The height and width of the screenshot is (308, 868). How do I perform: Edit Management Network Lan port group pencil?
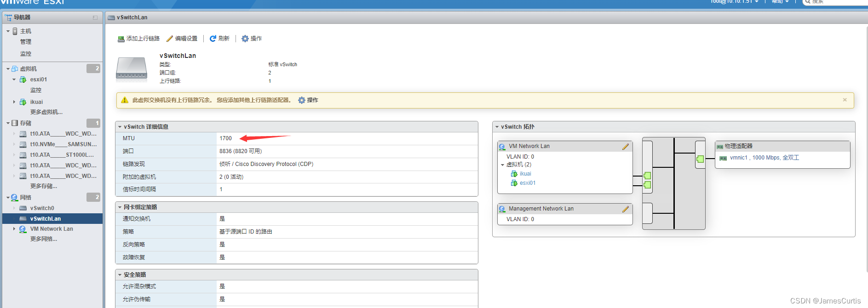coord(625,209)
